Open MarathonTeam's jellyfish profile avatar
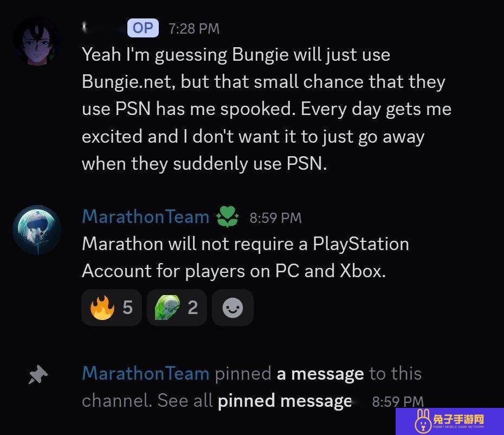Viewport: 504px width, 435px height. point(37,230)
